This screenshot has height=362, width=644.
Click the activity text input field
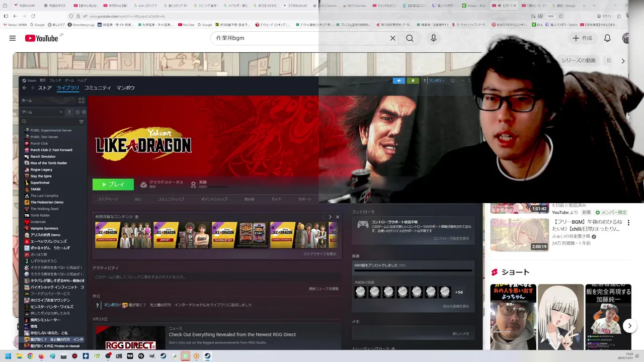(x=216, y=277)
